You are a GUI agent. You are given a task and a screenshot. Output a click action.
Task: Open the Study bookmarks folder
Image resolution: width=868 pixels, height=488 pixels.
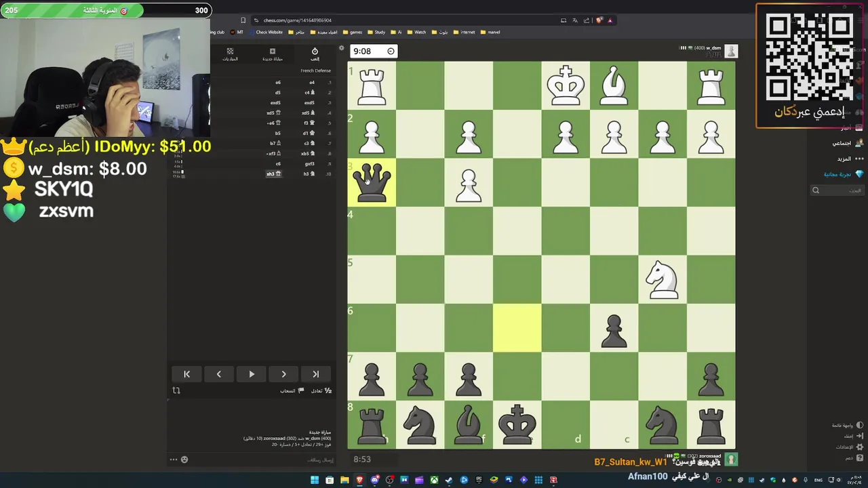(x=376, y=32)
